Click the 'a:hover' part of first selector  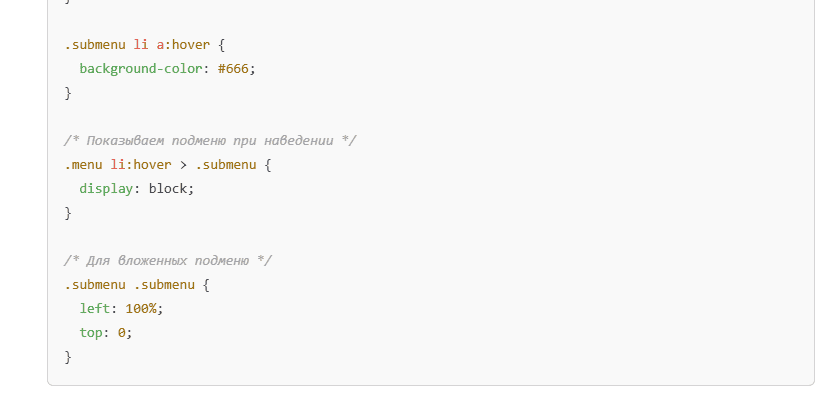click(x=183, y=45)
